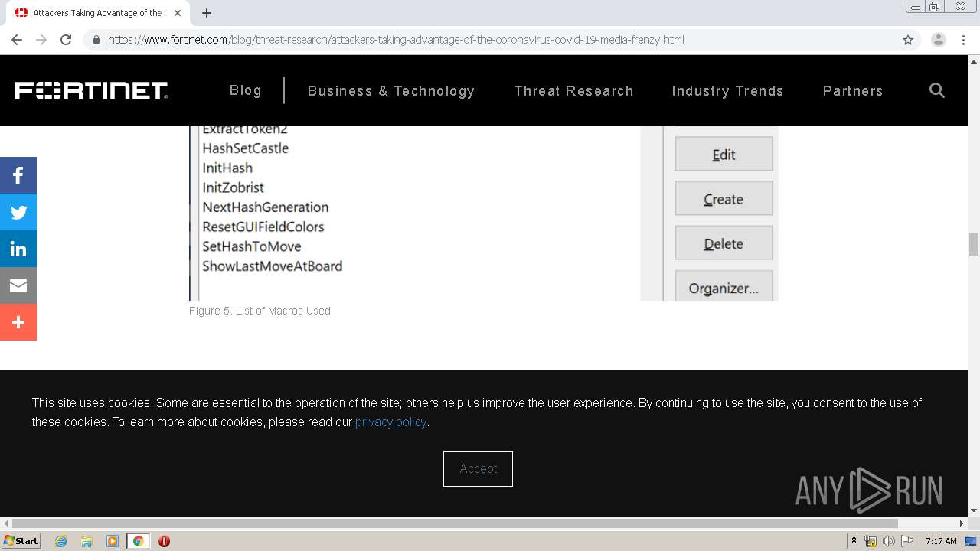Screen dimensions: 980x551
Task: Accept the cookie notice
Action: [x=478, y=468]
